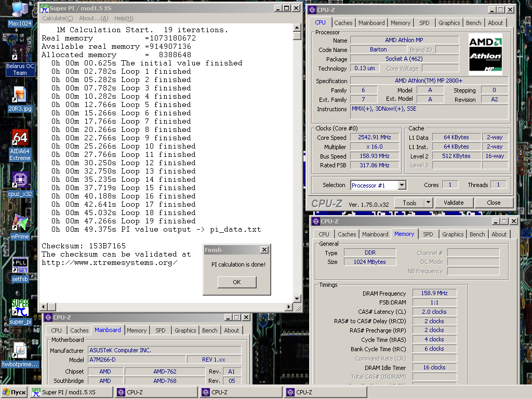Open Memory tab in Mainboard CPU-Z window

137,330
